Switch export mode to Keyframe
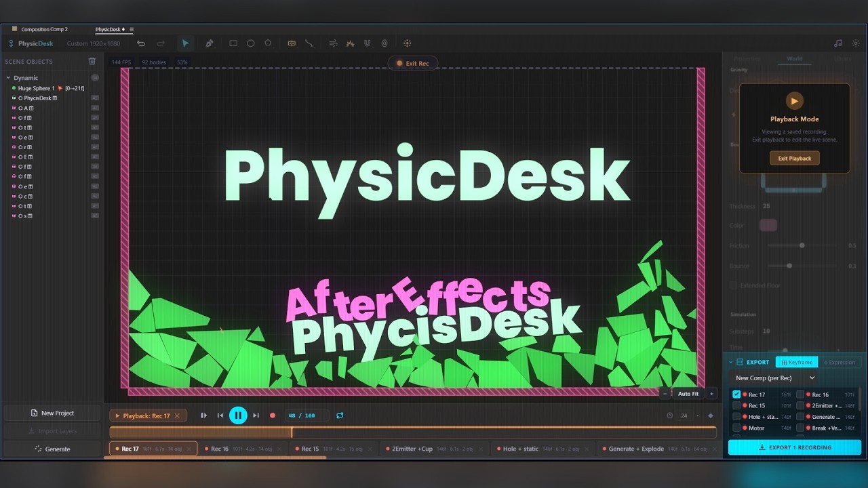 (796, 363)
